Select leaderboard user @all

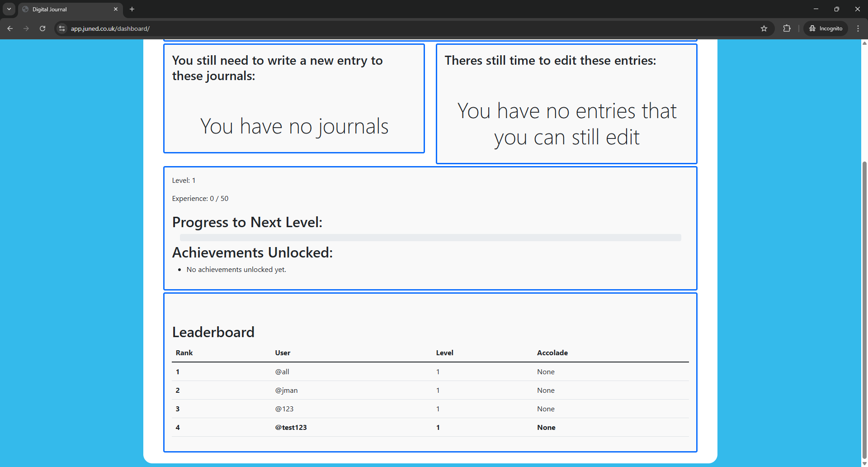click(282, 372)
